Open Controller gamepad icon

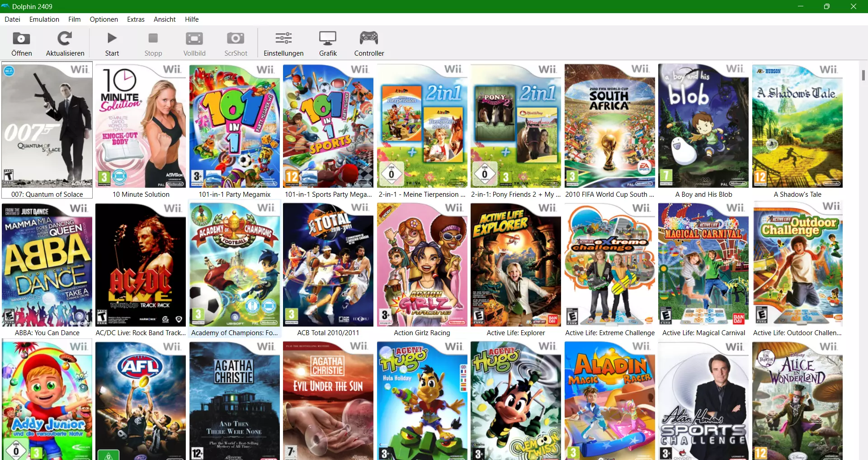coord(369,38)
